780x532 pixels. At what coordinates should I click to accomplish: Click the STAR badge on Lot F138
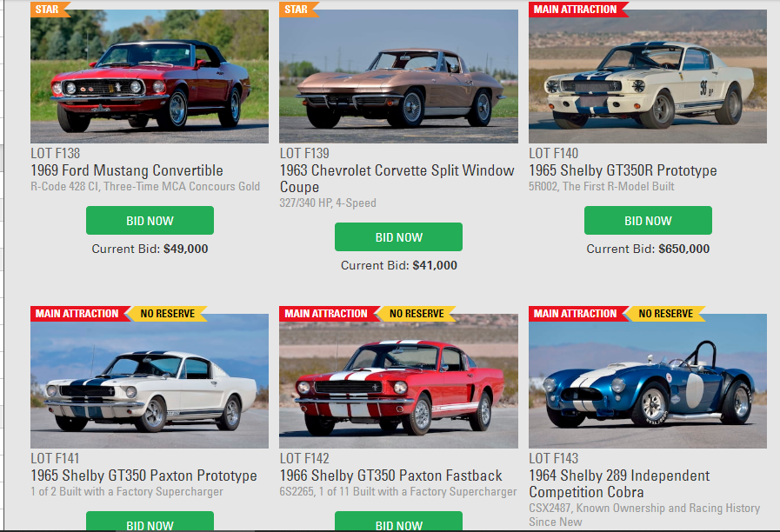[50, 10]
